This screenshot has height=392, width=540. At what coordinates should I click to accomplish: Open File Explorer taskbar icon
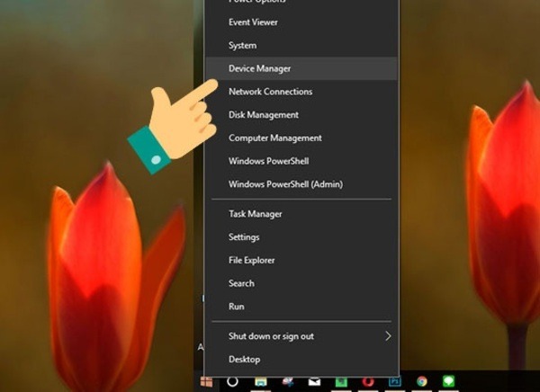261,381
